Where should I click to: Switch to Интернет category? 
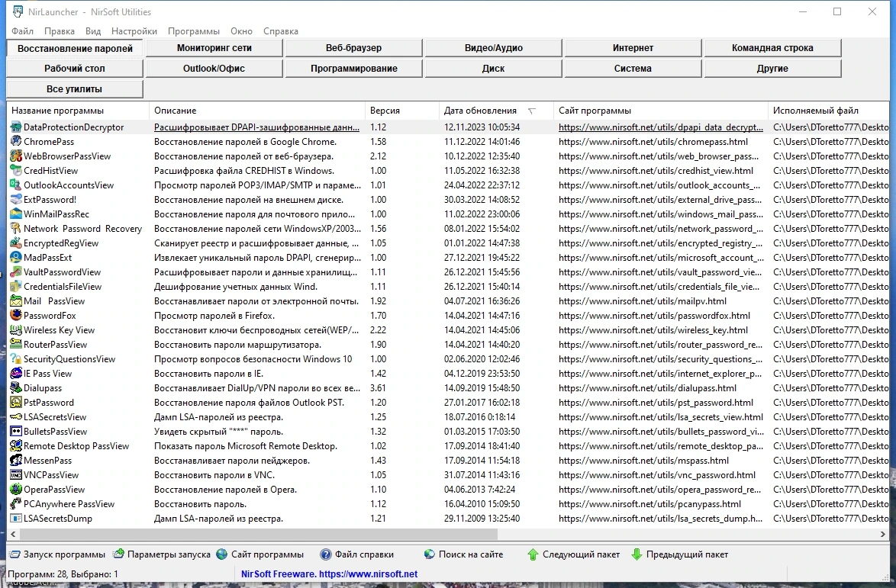[x=633, y=48]
